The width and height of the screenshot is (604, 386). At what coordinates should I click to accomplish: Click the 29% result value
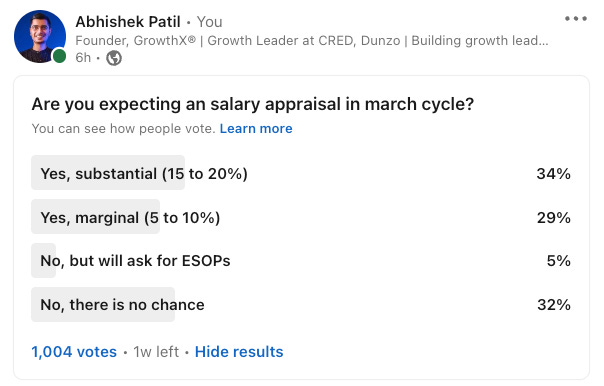[554, 218]
